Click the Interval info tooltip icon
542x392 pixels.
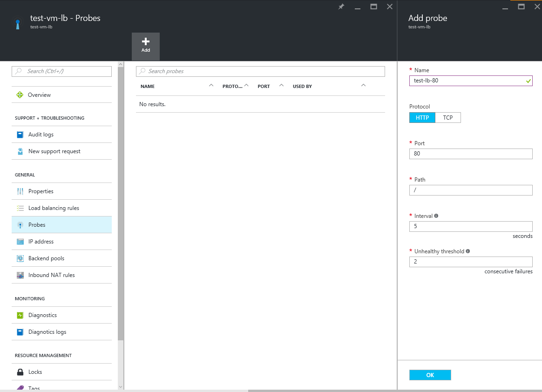436,216
